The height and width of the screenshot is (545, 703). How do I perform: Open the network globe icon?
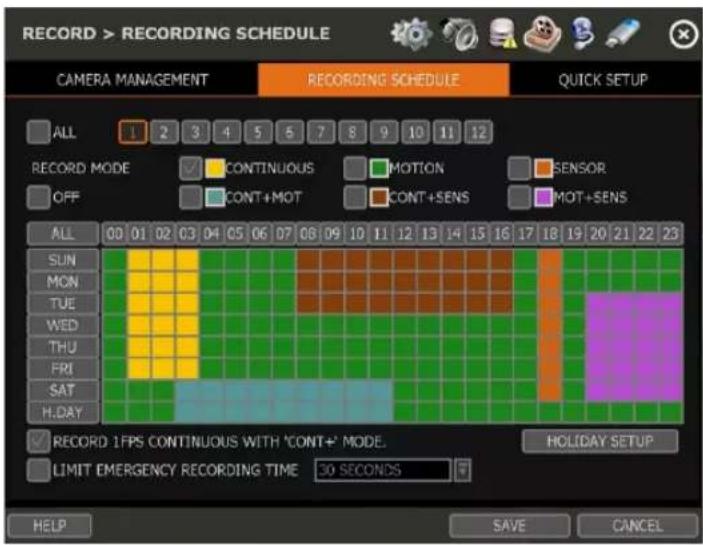(x=583, y=34)
